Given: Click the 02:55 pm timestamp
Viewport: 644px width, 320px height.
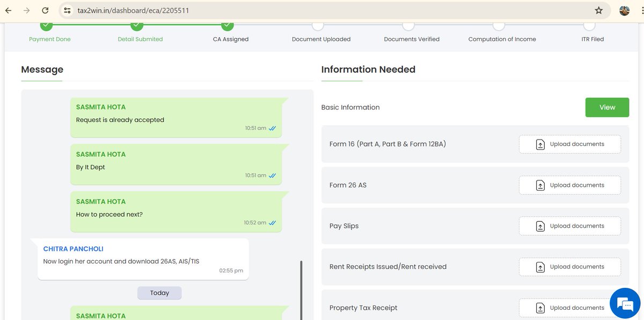Looking at the screenshot, I should (x=231, y=271).
